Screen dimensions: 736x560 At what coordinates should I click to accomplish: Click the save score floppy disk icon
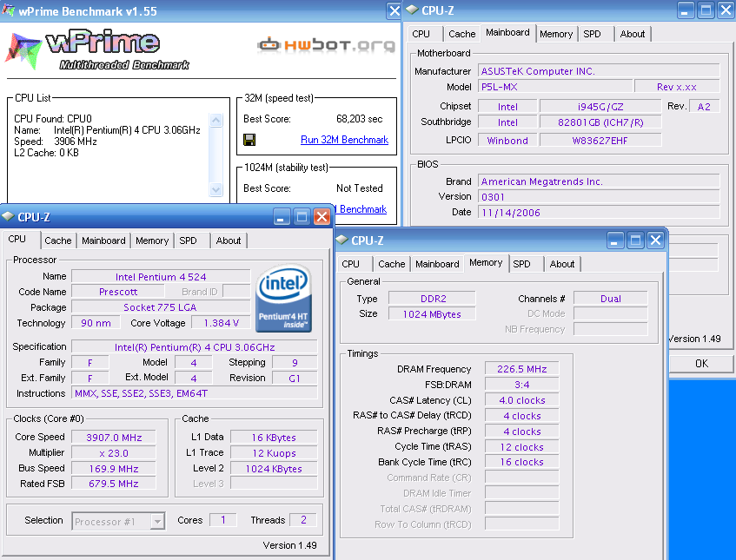click(249, 140)
